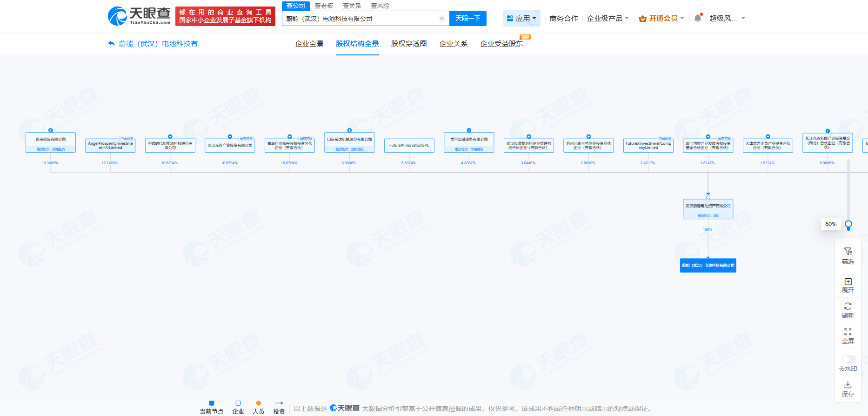Open the 商务合作 link
The image size is (868, 416).
pyautogui.click(x=564, y=19)
